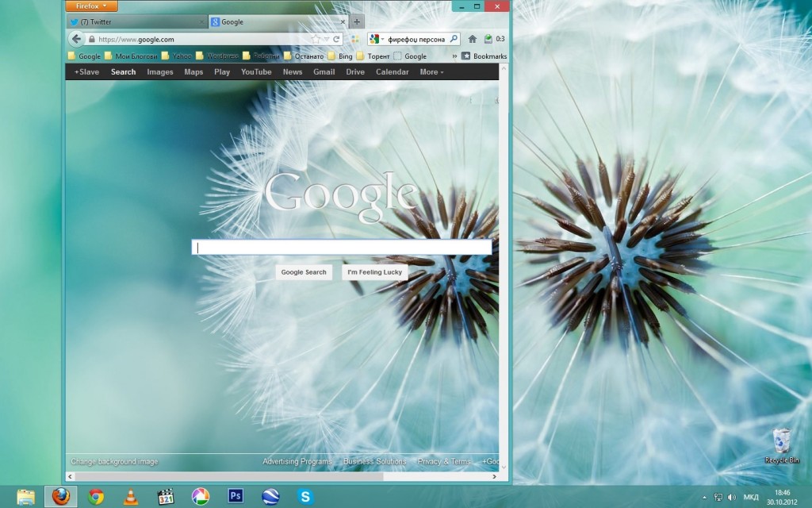Image resolution: width=812 pixels, height=508 pixels.
Task: Expand the More dropdown in Google bar
Action: 431,72
